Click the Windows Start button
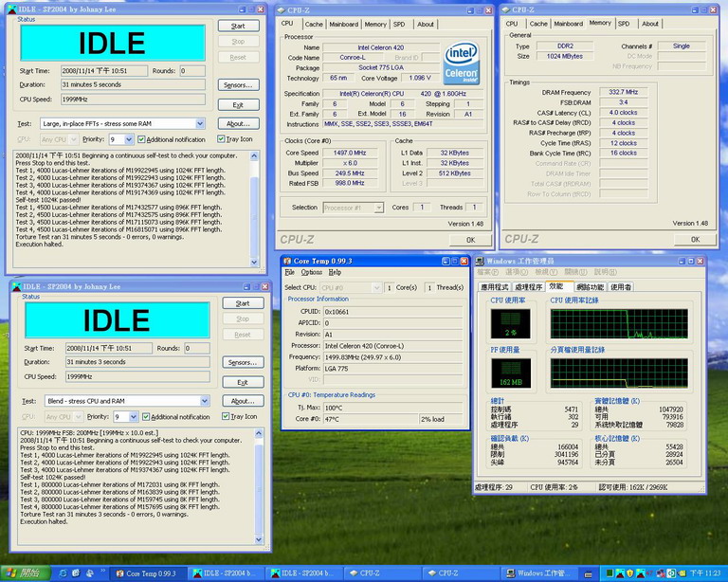 24,573
